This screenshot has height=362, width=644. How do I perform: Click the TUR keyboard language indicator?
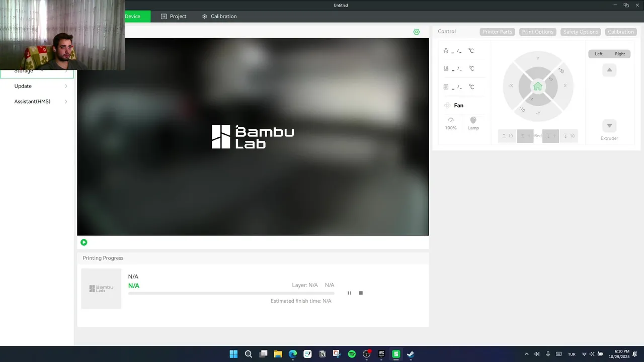pos(572,354)
